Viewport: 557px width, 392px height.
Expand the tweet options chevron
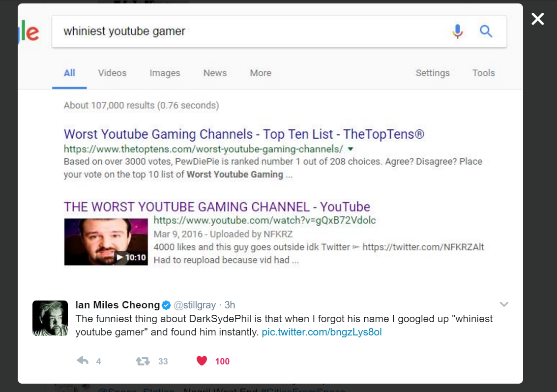click(x=504, y=304)
